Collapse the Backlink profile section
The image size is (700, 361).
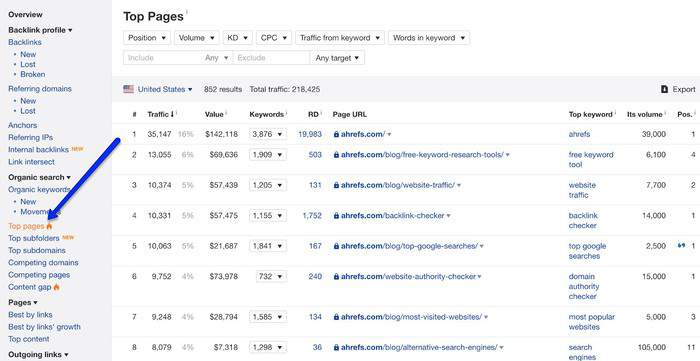pos(40,30)
